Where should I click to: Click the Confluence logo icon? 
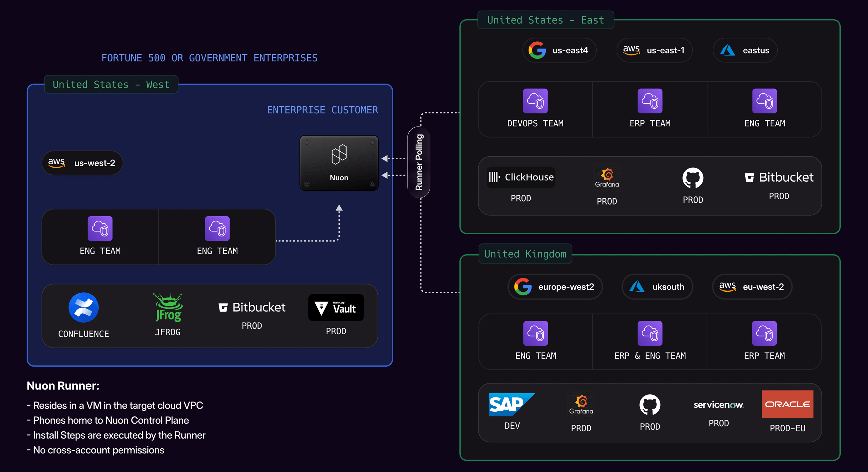tap(83, 307)
